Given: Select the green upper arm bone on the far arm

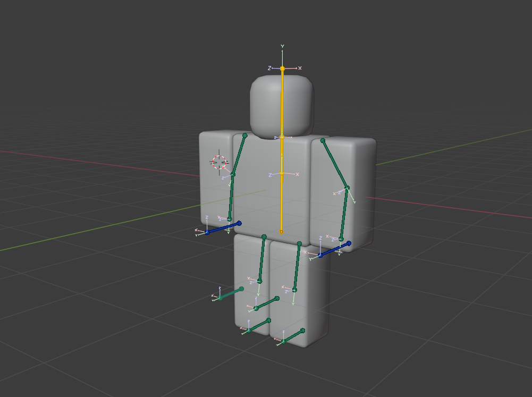Looking at the screenshot, I should [x=335, y=164].
